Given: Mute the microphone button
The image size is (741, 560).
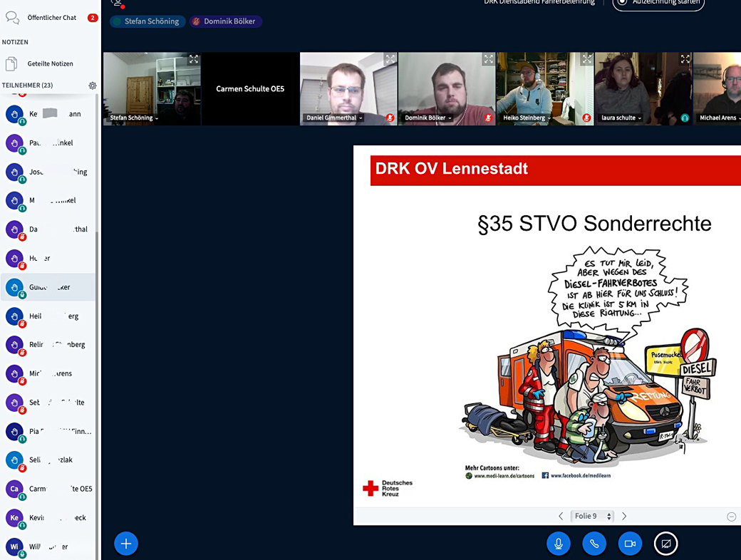Looking at the screenshot, I should pyautogui.click(x=559, y=544).
